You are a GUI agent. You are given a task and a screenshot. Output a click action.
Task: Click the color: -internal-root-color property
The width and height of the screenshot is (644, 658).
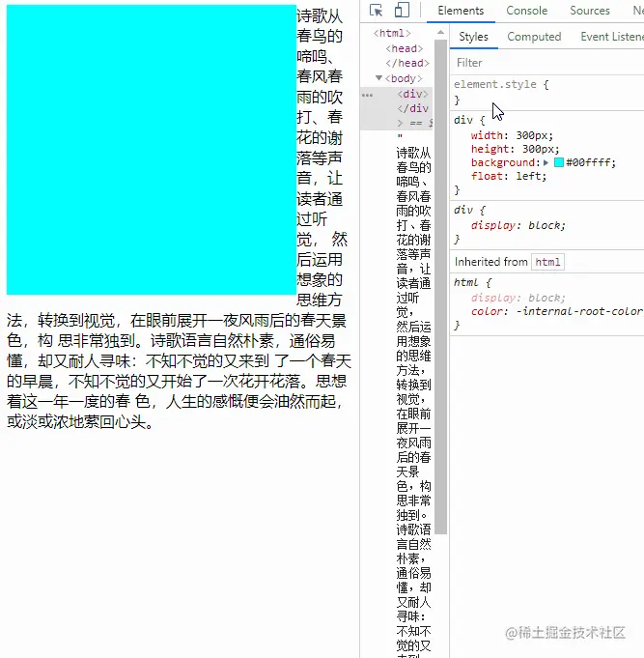coord(557,311)
